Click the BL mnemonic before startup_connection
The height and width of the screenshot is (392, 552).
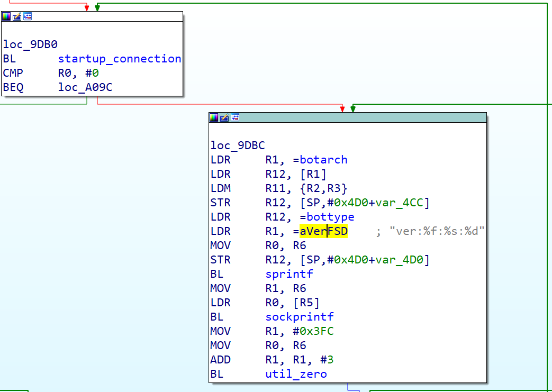point(10,59)
